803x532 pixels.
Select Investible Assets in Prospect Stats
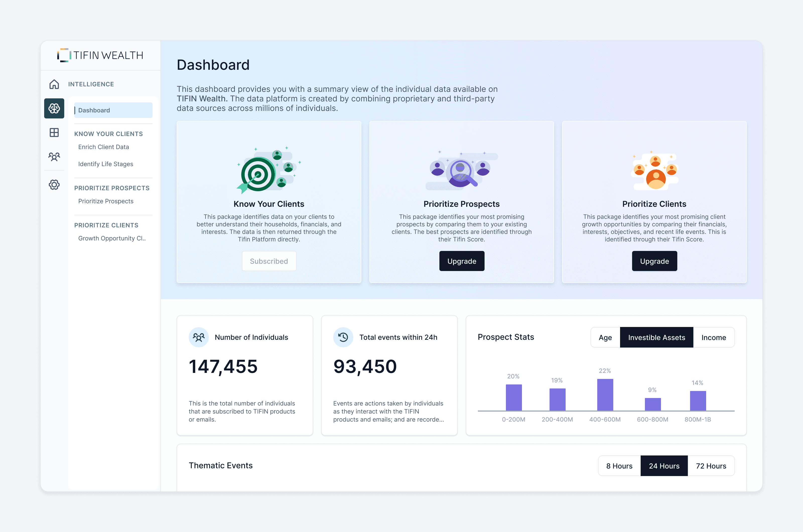(656, 338)
